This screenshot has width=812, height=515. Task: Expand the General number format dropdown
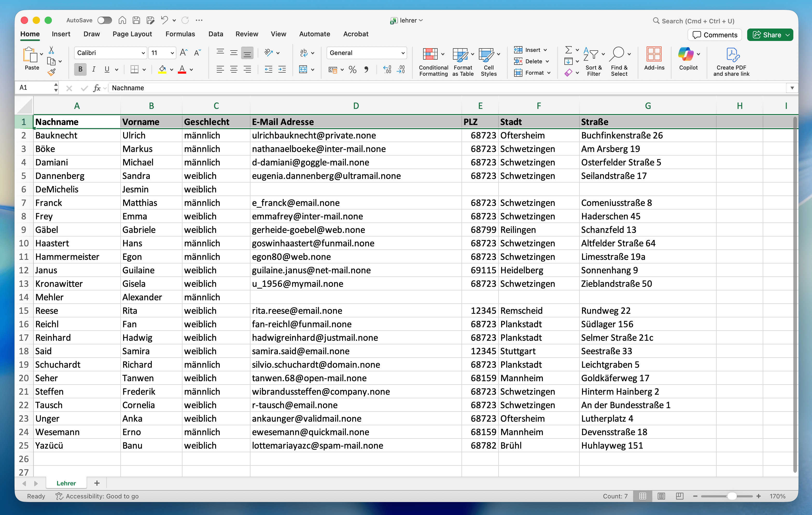point(403,53)
